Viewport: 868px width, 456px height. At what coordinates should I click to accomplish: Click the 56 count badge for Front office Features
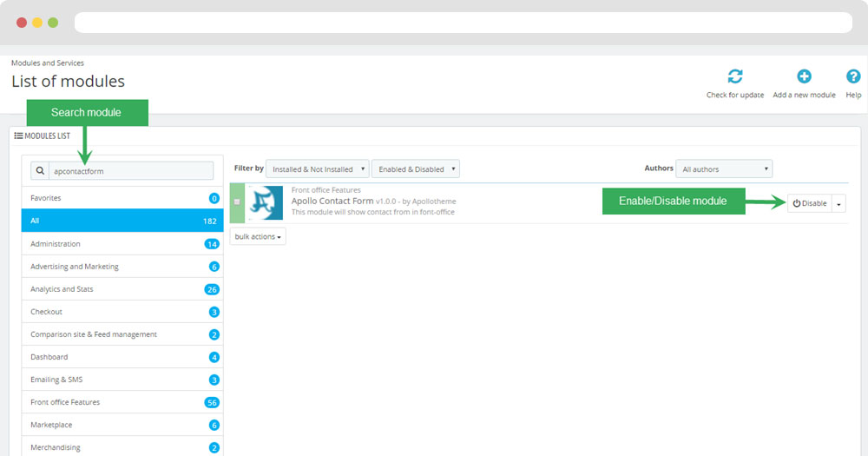pos(212,403)
